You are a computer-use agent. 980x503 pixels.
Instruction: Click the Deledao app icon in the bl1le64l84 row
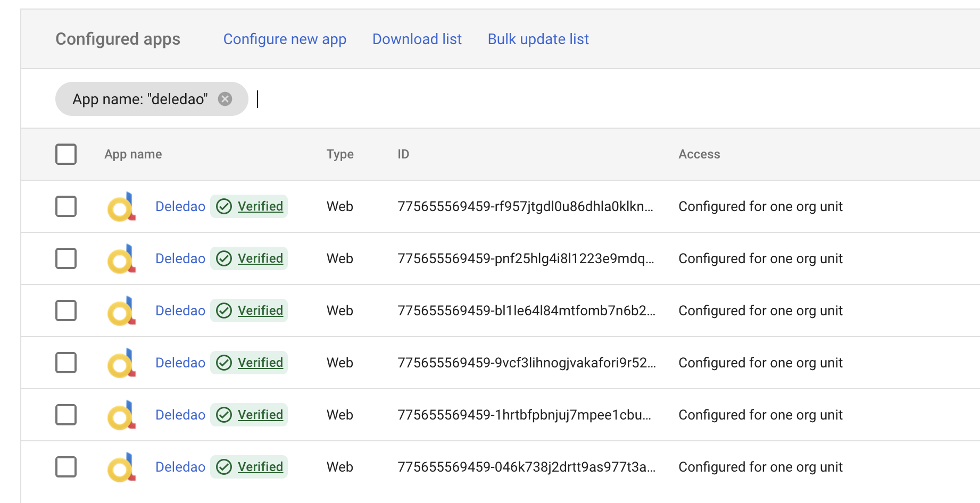[122, 311]
